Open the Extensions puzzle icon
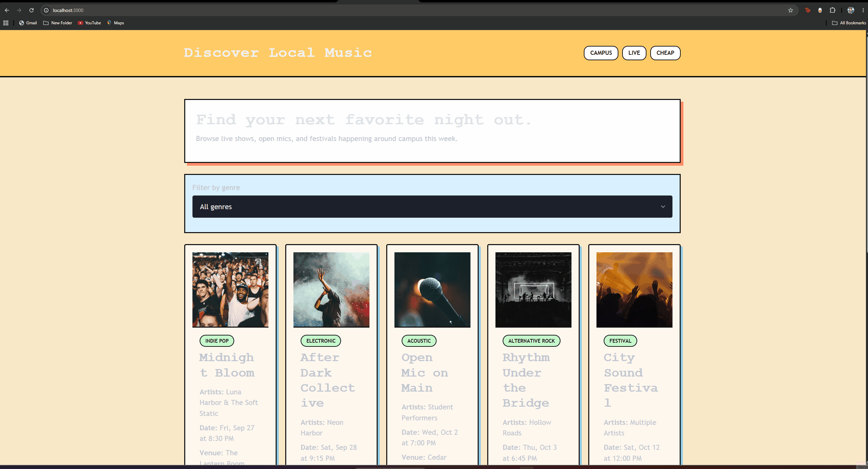Image resolution: width=868 pixels, height=469 pixels. (x=832, y=10)
